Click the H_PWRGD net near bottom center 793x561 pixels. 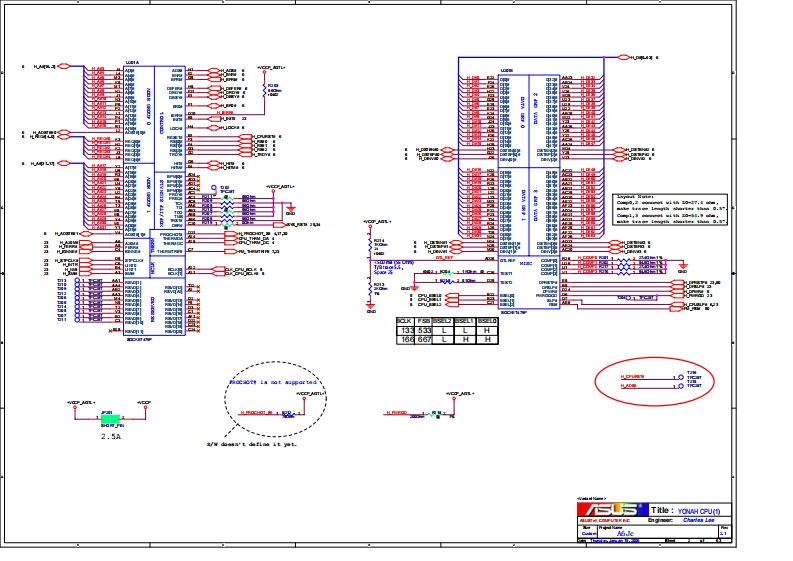pos(397,412)
